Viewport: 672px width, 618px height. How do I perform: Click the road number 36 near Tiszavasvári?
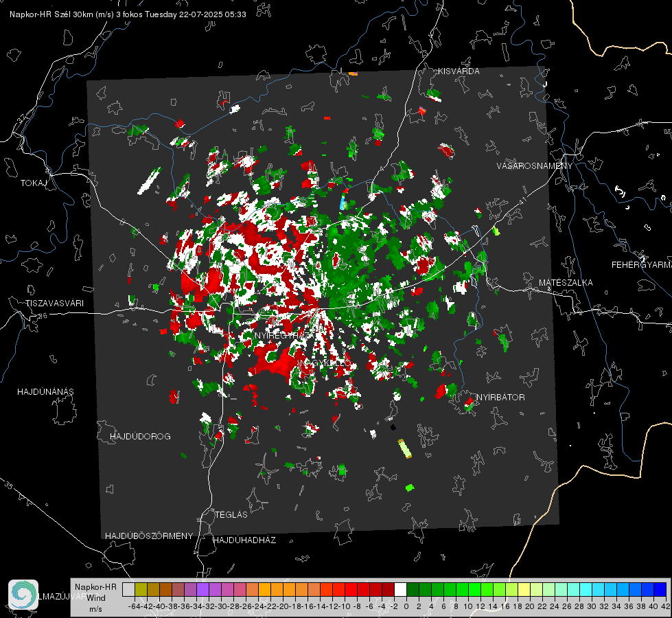click(43, 316)
